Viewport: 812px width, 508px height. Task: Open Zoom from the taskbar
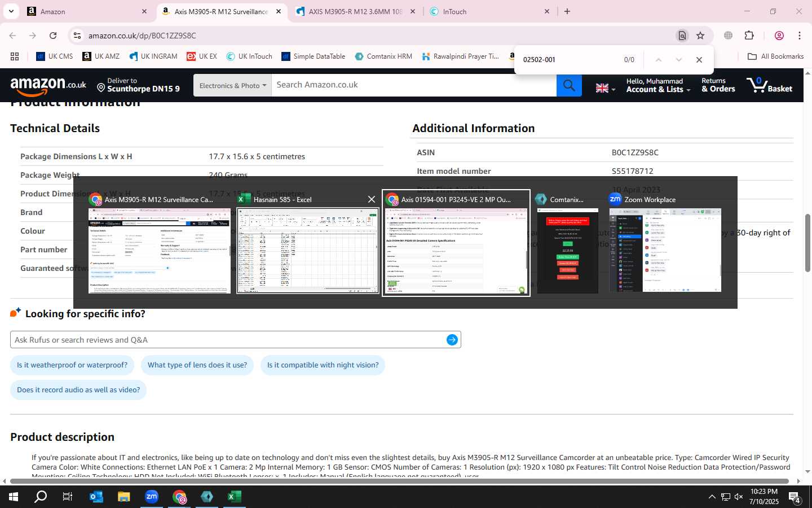152,497
